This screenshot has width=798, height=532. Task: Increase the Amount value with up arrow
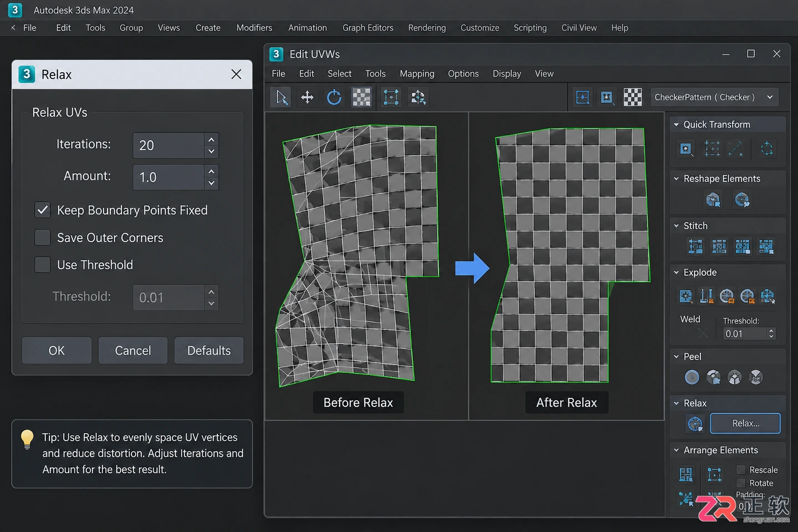(x=211, y=171)
